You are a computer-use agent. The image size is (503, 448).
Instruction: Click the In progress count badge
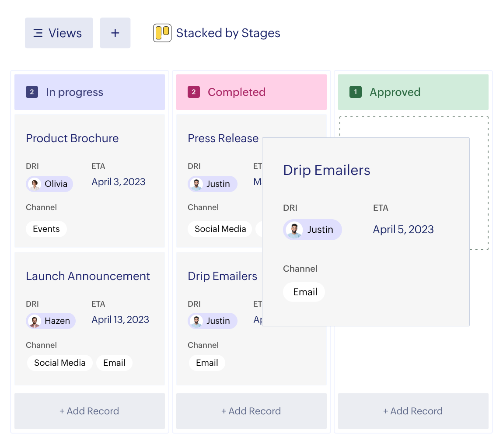pyautogui.click(x=32, y=92)
